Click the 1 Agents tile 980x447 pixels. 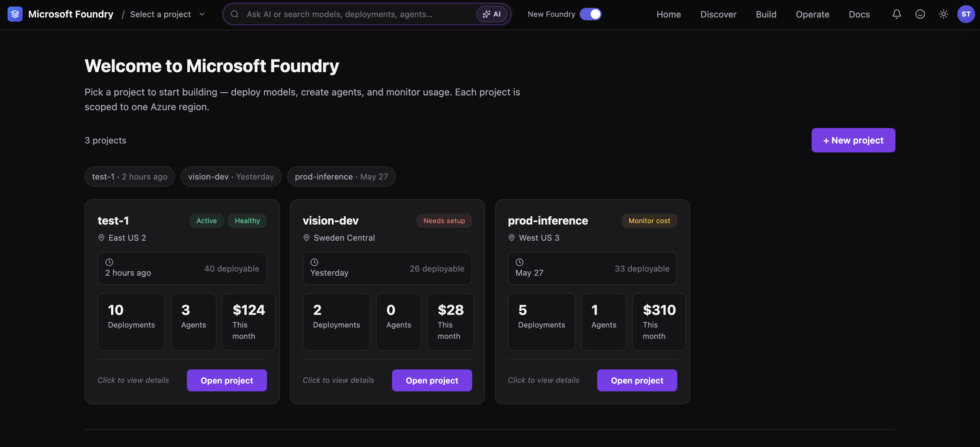(x=604, y=322)
